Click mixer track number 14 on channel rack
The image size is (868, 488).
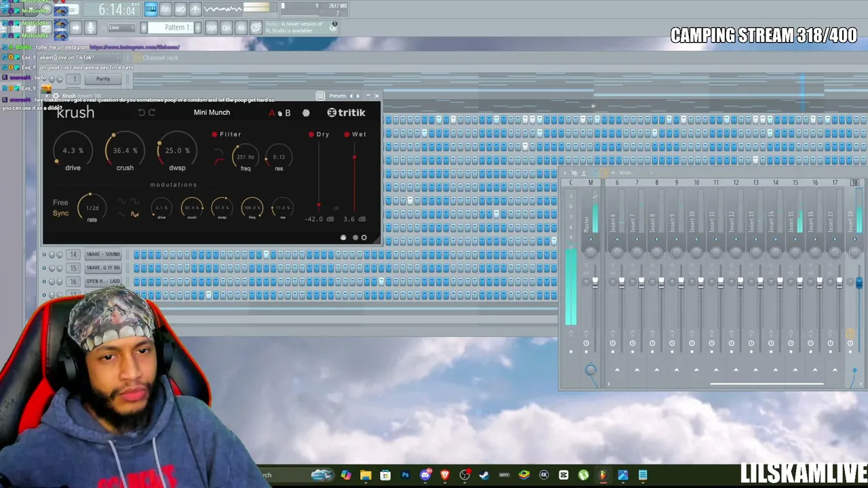point(73,254)
